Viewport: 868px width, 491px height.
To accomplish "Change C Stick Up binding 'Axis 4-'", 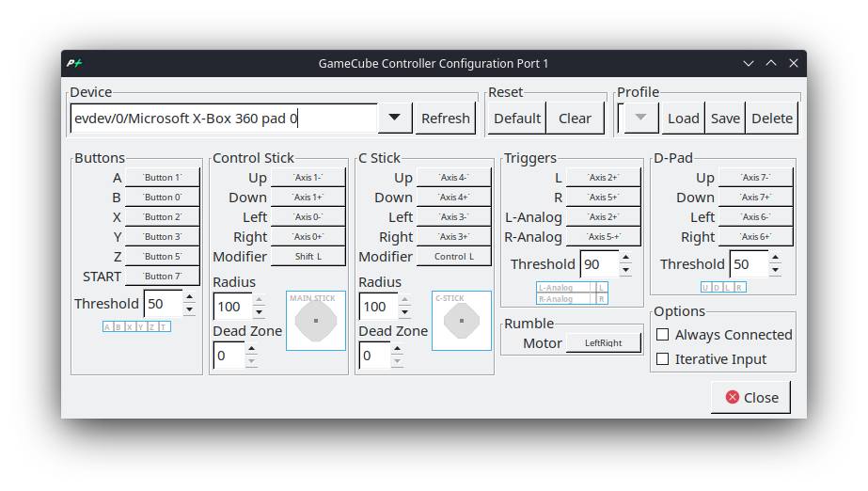I will [x=453, y=177].
